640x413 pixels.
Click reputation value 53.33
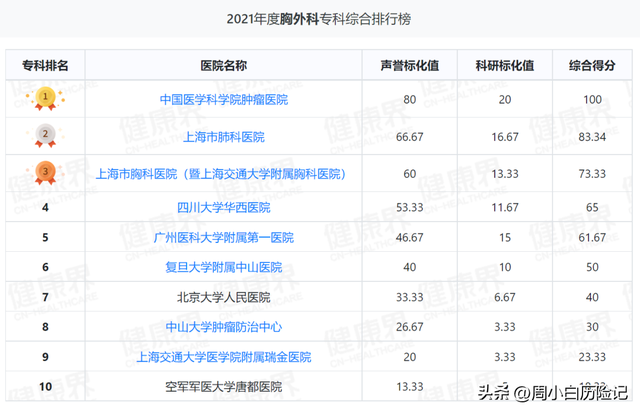(x=410, y=208)
